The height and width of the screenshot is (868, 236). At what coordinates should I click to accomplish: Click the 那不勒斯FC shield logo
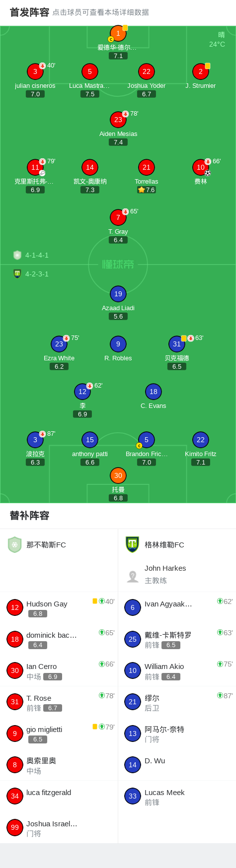pyautogui.click(x=15, y=544)
